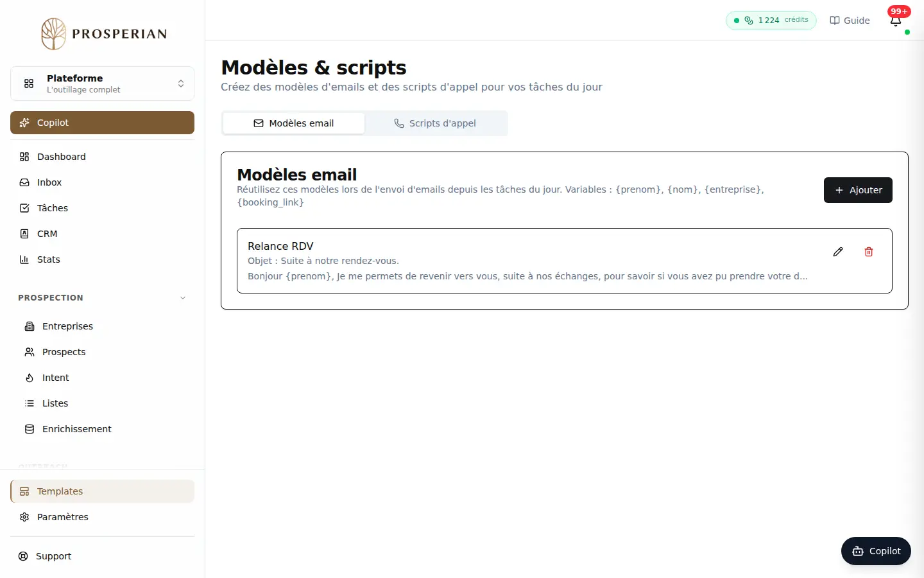Open the Relance RDV template card
The width and height of the screenshot is (924, 578).
click(x=565, y=261)
